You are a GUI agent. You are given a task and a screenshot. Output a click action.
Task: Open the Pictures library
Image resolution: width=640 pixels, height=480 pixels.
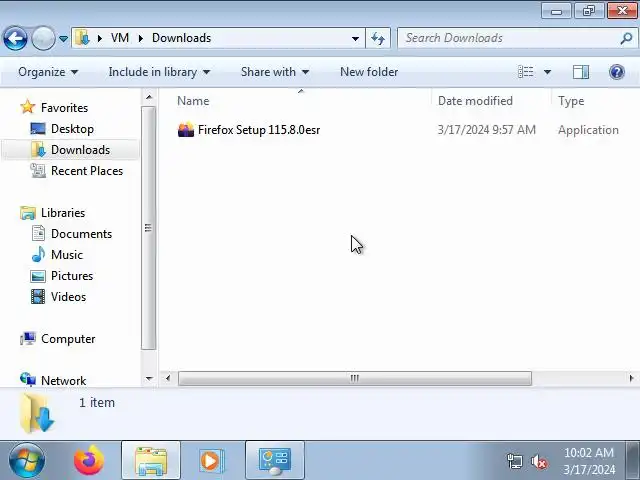point(72,276)
